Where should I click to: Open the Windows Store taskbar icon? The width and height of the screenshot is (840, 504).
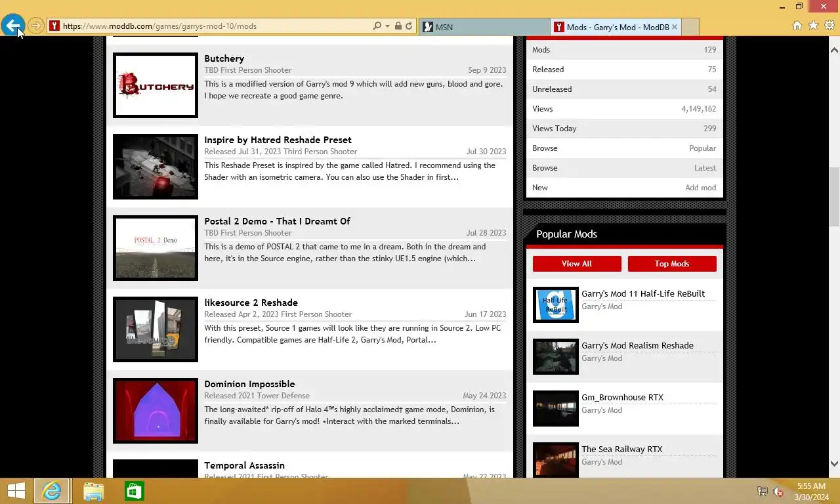135,491
